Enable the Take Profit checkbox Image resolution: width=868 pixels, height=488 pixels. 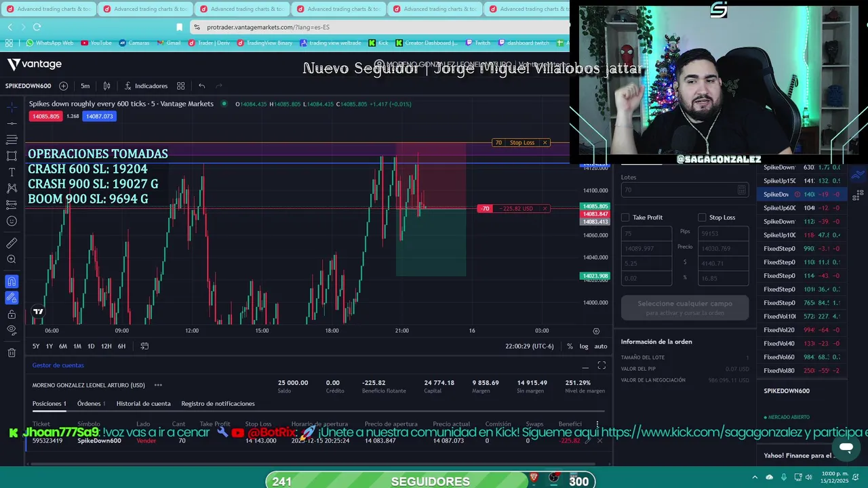[625, 218]
